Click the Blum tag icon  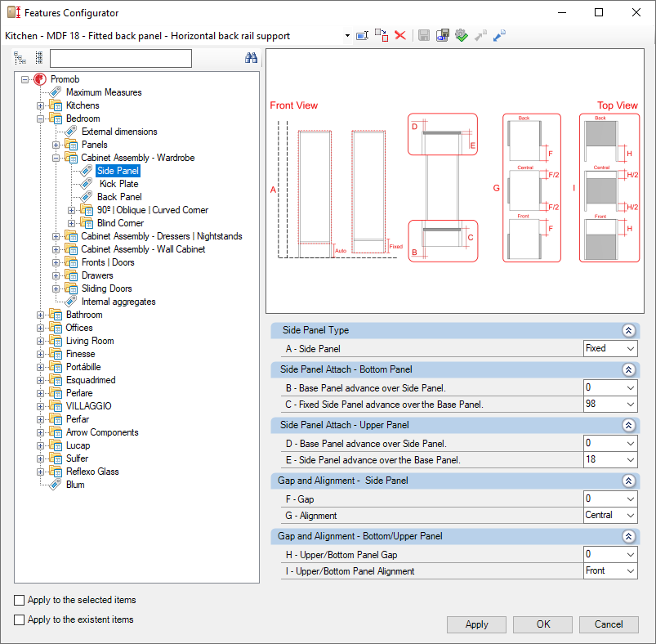(x=56, y=485)
